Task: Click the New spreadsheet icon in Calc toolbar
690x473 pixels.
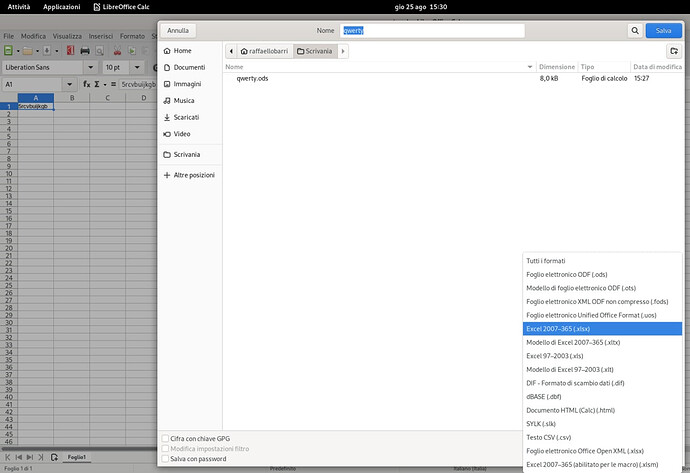Action: (x=8, y=51)
